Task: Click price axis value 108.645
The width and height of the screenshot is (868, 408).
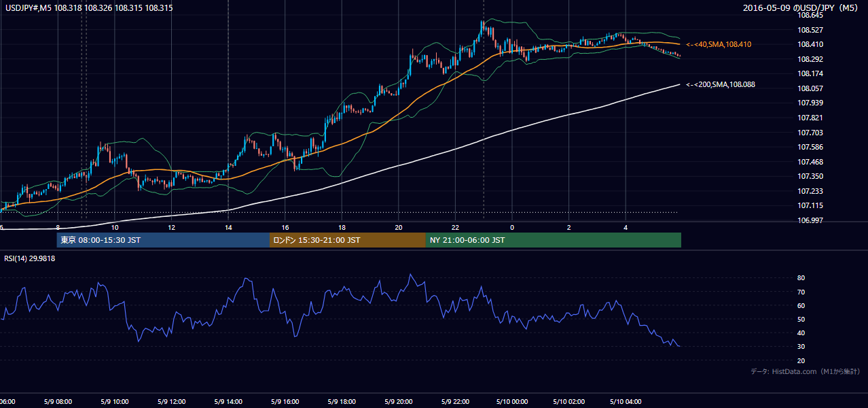Action: tap(810, 15)
